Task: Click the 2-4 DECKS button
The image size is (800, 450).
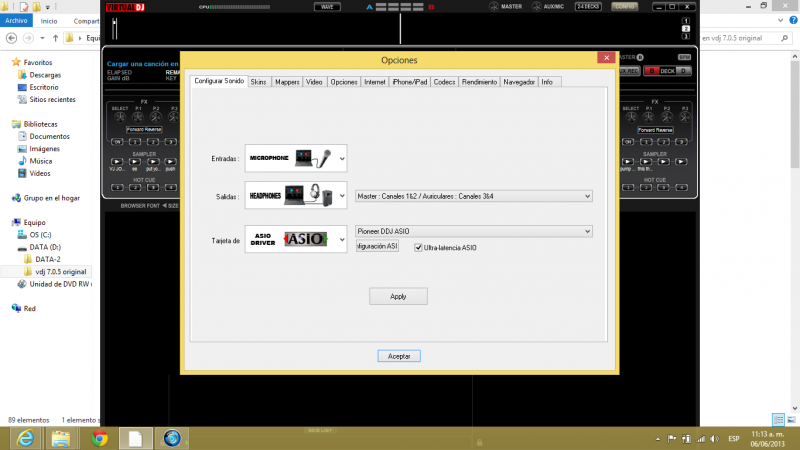Action: pyautogui.click(x=588, y=7)
